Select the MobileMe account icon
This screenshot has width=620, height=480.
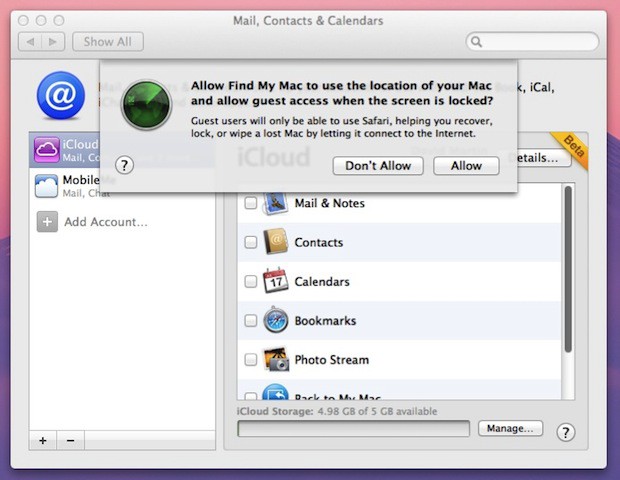tap(46, 186)
